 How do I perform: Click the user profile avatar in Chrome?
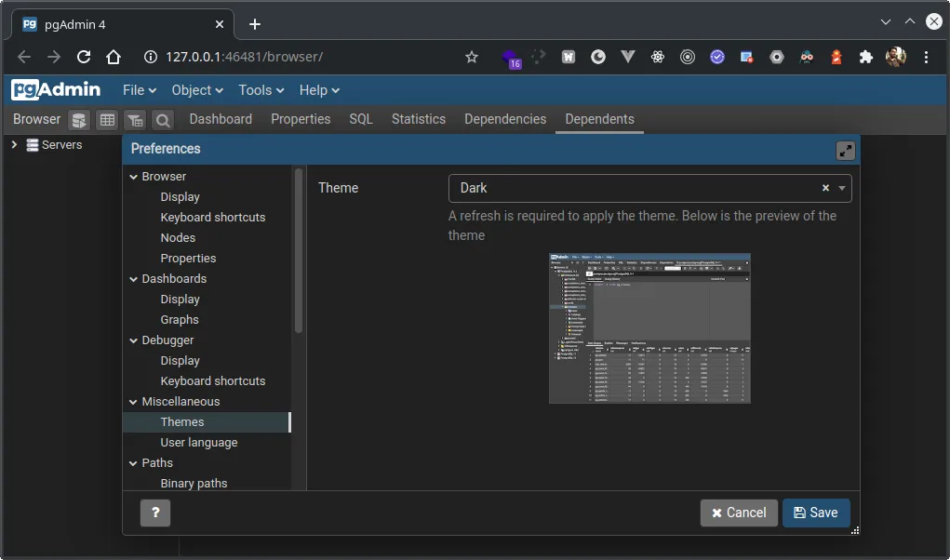tap(895, 57)
